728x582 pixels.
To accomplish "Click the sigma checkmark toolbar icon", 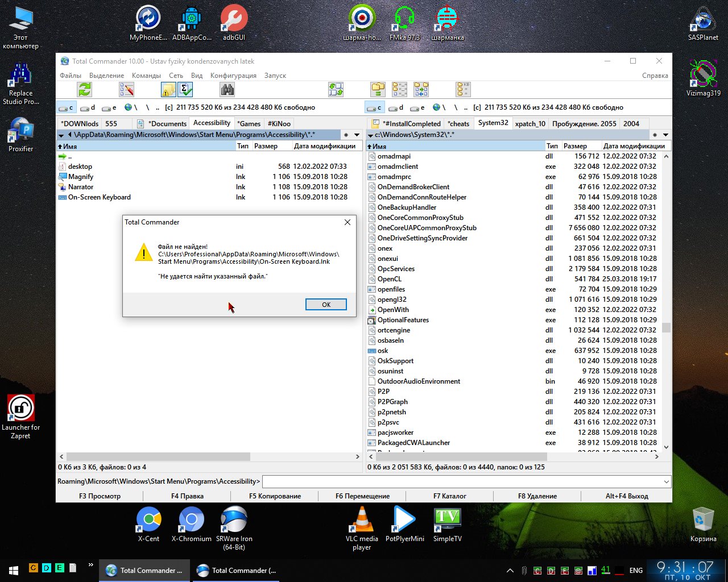I will [x=185, y=90].
